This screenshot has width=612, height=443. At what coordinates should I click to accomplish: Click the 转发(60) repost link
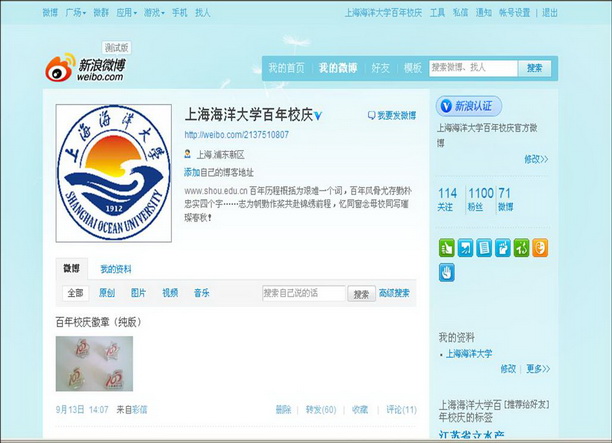[x=320, y=409]
